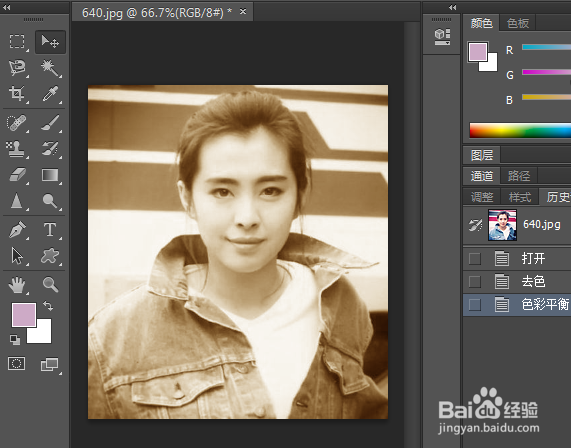This screenshot has width=571, height=448.
Task: Select the Spot Healing Brush tool
Action: (x=17, y=123)
